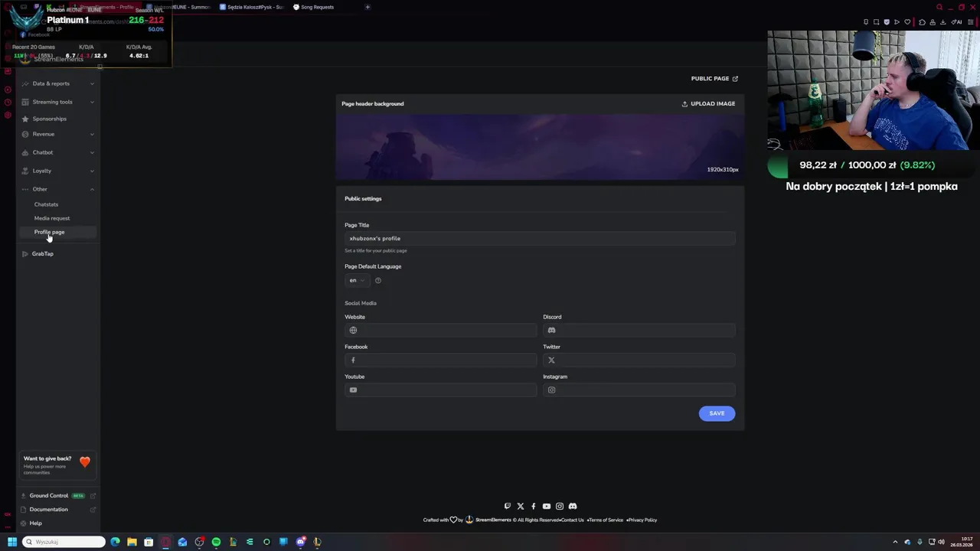Open Sponsorships in the sidebar
The width and height of the screenshot is (980, 551).
(49, 119)
